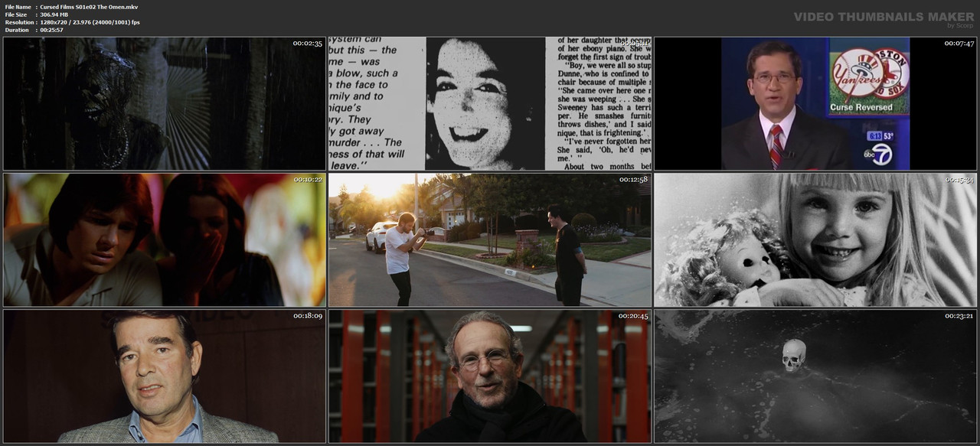
Task: Click the resolution value '1280x720 / 23.976 (24000/1001) fps'
Action: (x=90, y=22)
